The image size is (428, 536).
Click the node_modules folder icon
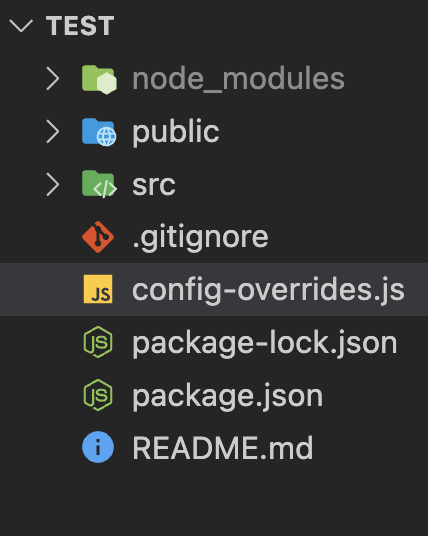tap(99, 79)
